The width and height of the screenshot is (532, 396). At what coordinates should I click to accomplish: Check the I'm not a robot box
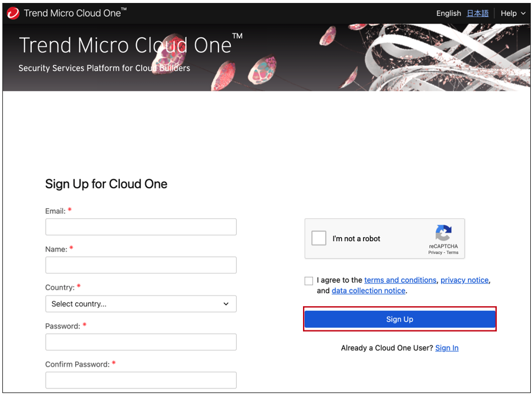click(x=319, y=238)
